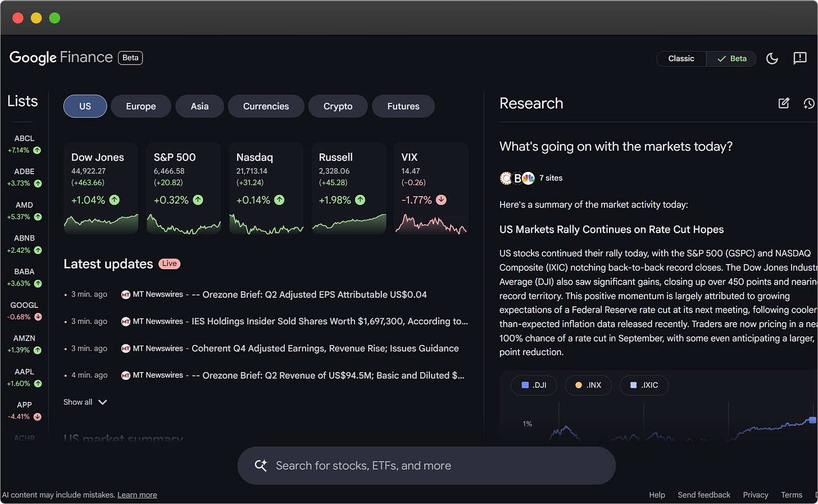This screenshot has width=818, height=504.
Task: Click the APP red down-arrow icon
Action: click(37, 417)
